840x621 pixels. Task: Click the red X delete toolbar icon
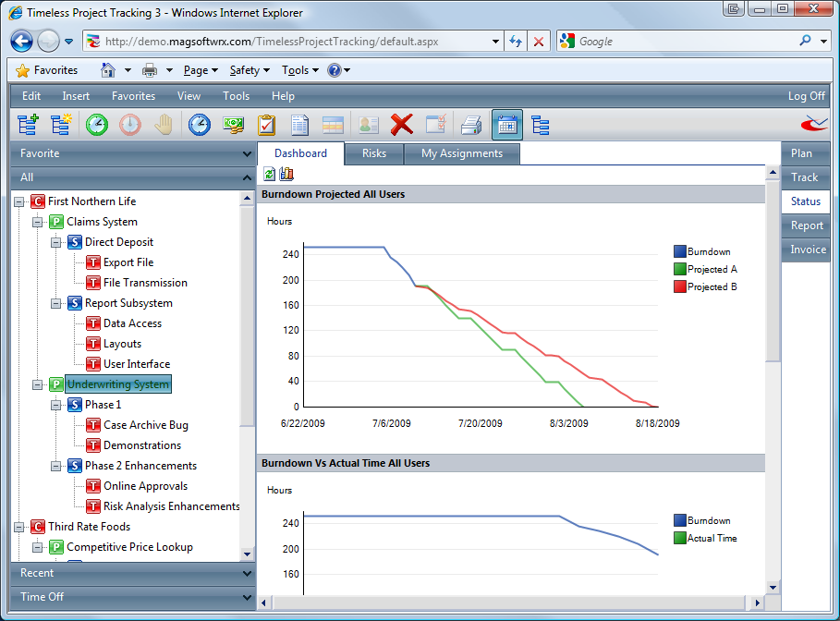coord(402,125)
